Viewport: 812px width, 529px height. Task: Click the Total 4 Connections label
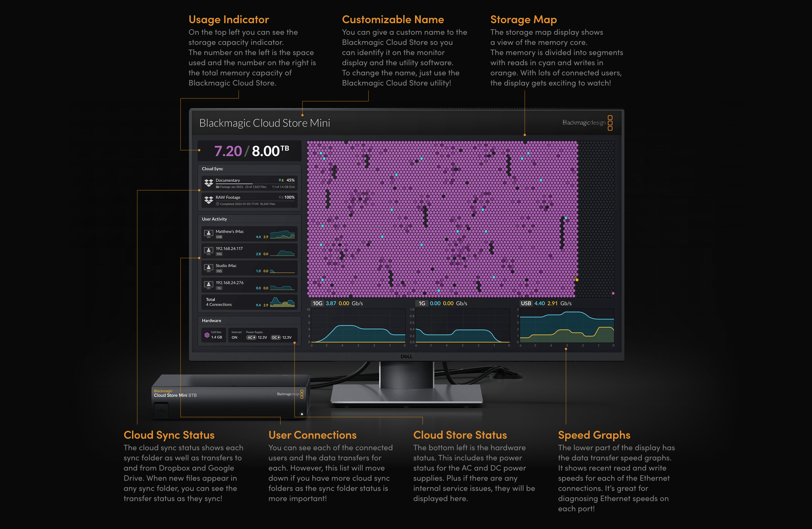(219, 302)
